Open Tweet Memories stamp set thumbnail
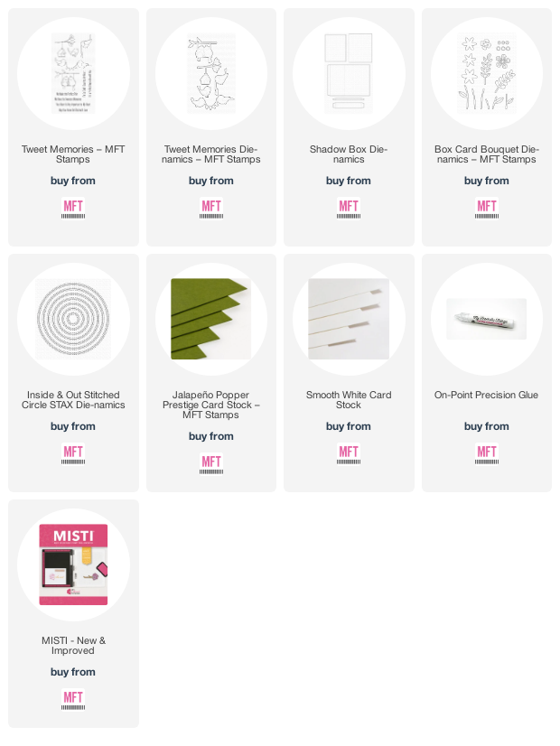Screen dimensions: 560x746 click(73, 73)
